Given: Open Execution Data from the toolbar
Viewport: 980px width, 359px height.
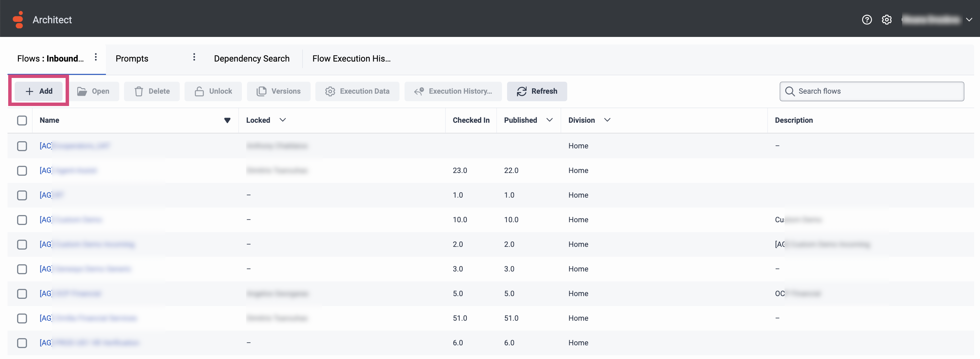Looking at the screenshot, I should [357, 91].
